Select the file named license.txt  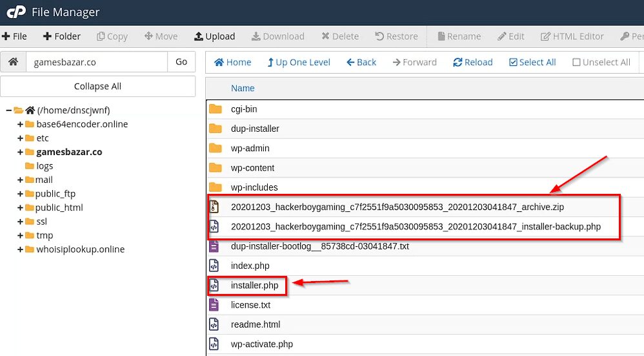tap(250, 304)
